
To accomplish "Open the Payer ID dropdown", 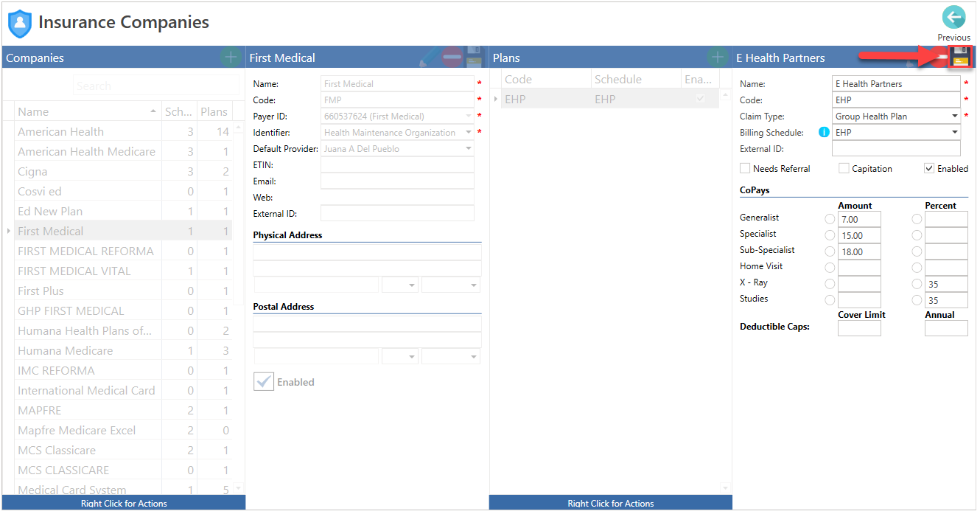I will [469, 117].
